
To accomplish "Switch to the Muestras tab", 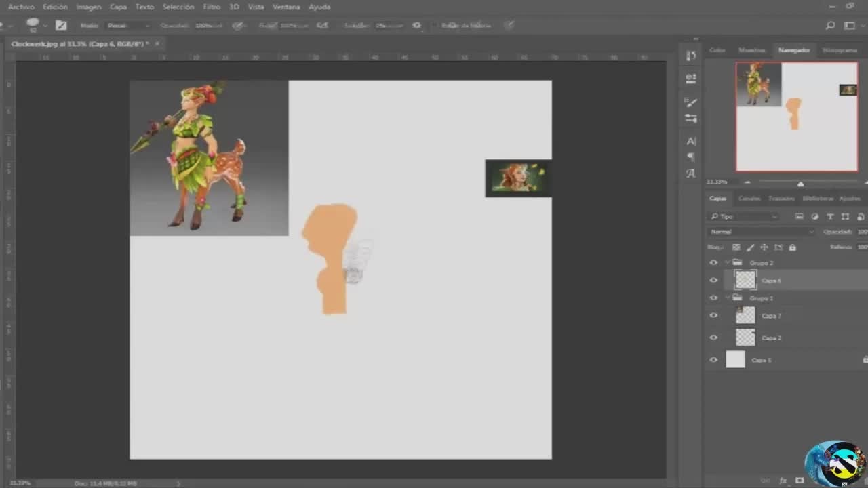I will point(751,50).
